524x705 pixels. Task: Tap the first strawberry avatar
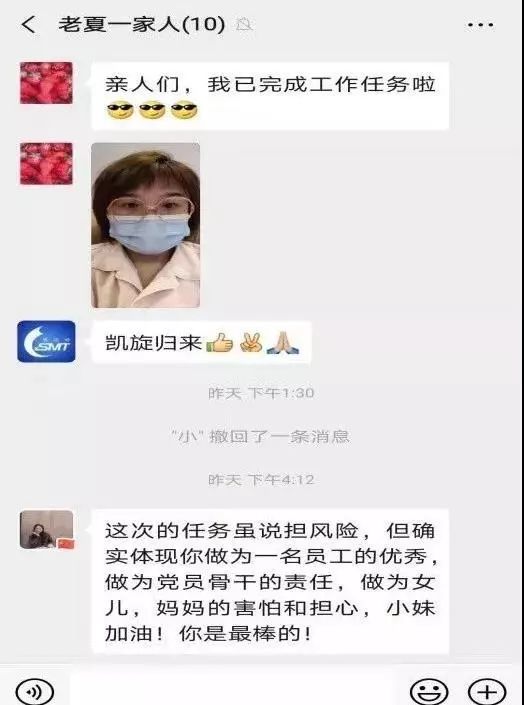(46, 83)
